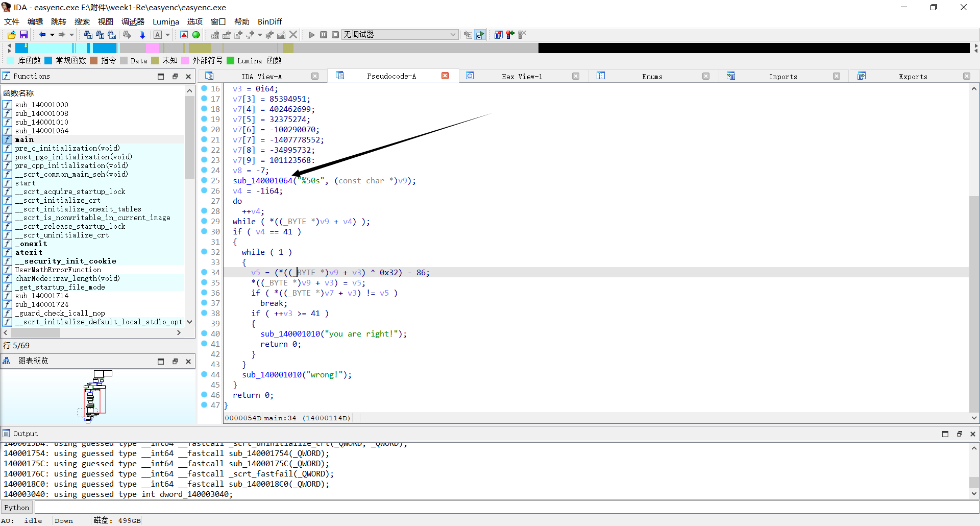Click the boxed letter A string icon
The image size is (980, 526).
click(158, 35)
